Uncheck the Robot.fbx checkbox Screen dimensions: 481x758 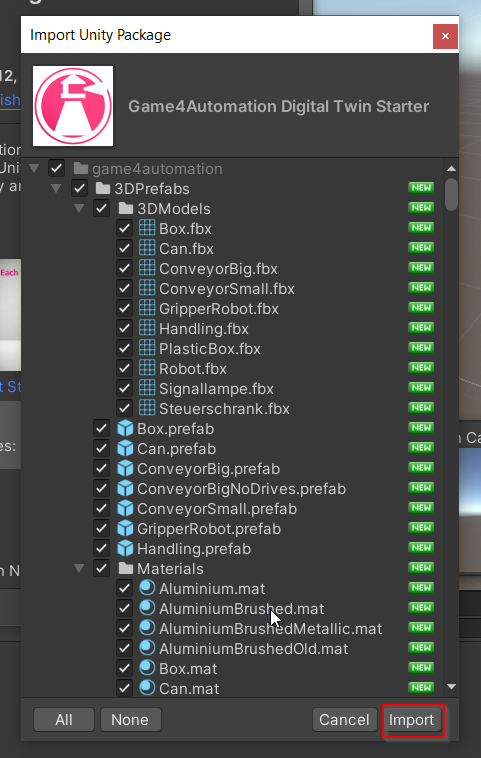pyautogui.click(x=124, y=368)
